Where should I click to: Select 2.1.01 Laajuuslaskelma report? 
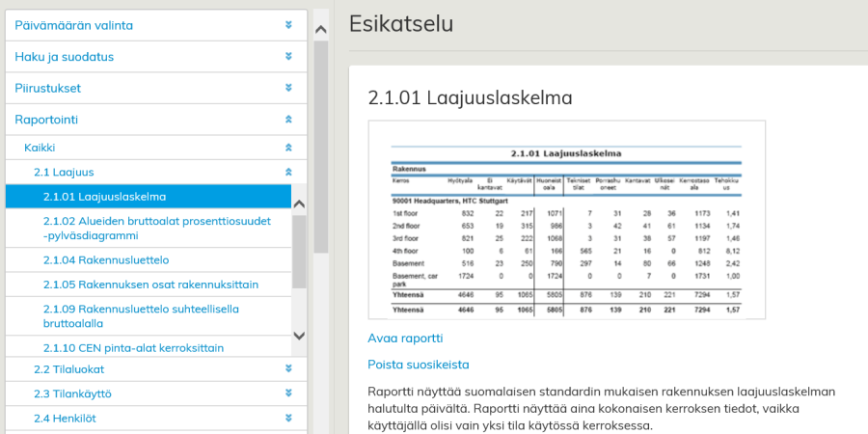point(104,197)
